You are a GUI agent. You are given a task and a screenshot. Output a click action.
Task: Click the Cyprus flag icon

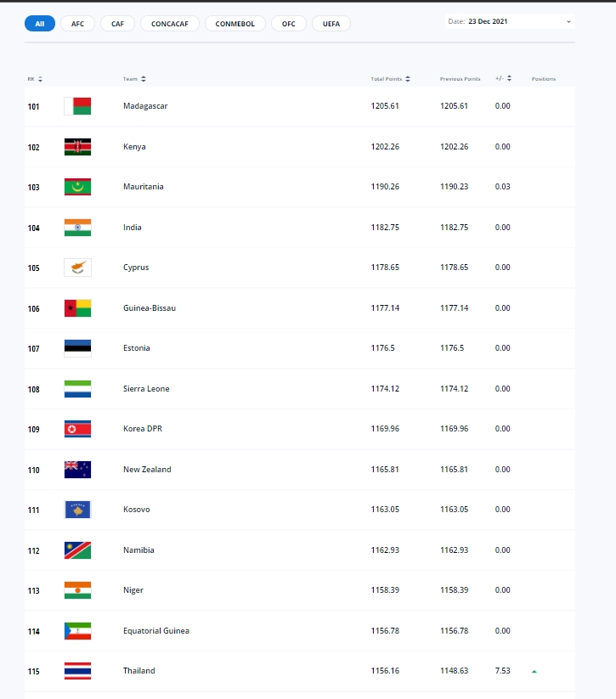77,268
